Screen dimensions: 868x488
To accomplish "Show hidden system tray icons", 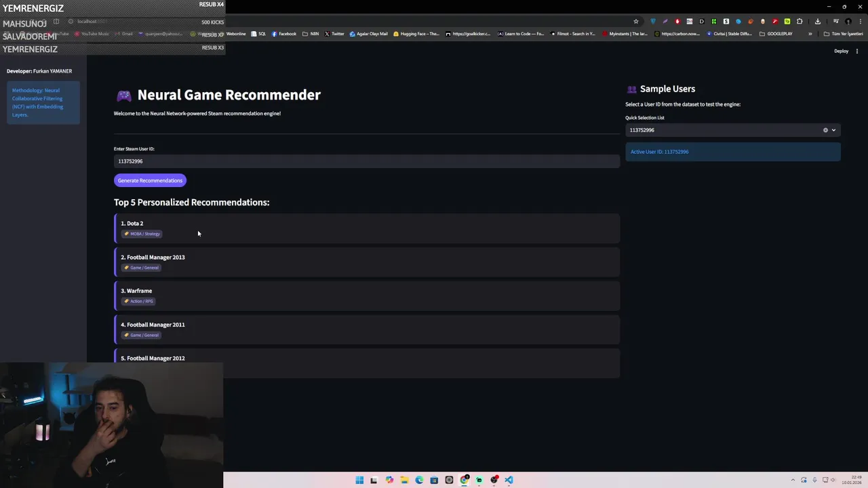I will 793,480.
